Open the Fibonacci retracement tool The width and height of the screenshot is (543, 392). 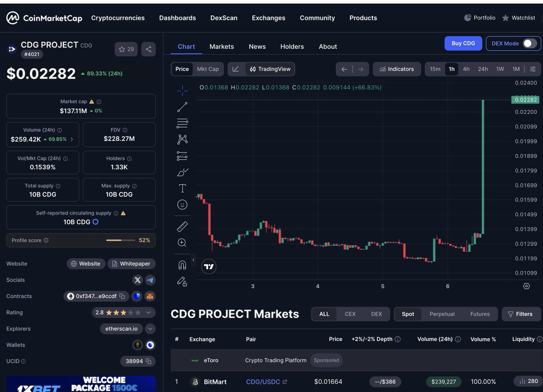(x=182, y=123)
